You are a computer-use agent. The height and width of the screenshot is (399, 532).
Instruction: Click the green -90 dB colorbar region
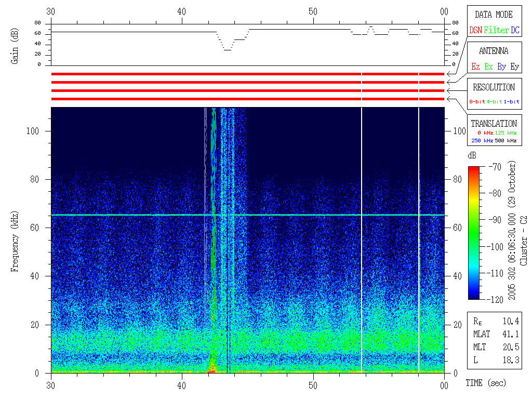pyautogui.click(x=474, y=220)
